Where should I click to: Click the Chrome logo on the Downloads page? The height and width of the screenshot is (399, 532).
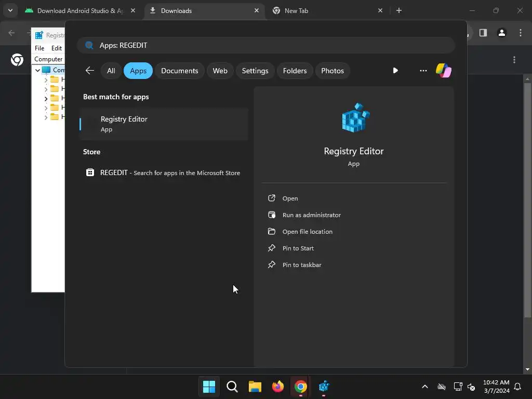17,60
